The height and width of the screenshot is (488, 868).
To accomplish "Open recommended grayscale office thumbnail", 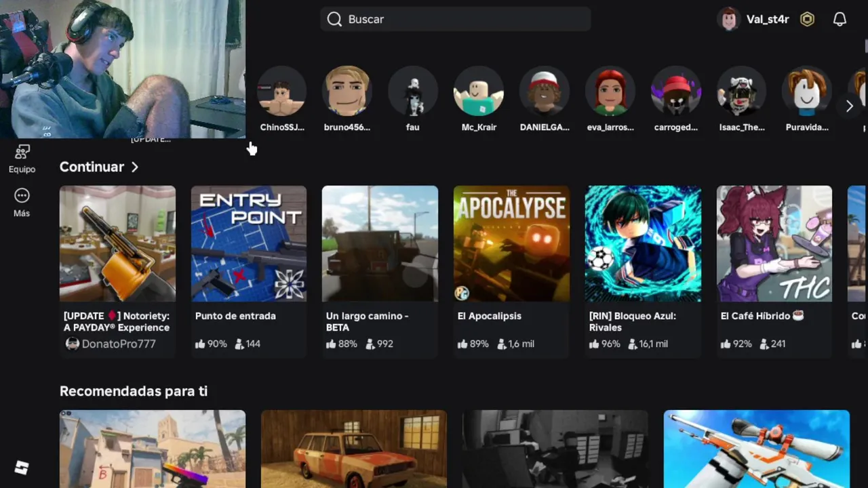I will point(555,449).
